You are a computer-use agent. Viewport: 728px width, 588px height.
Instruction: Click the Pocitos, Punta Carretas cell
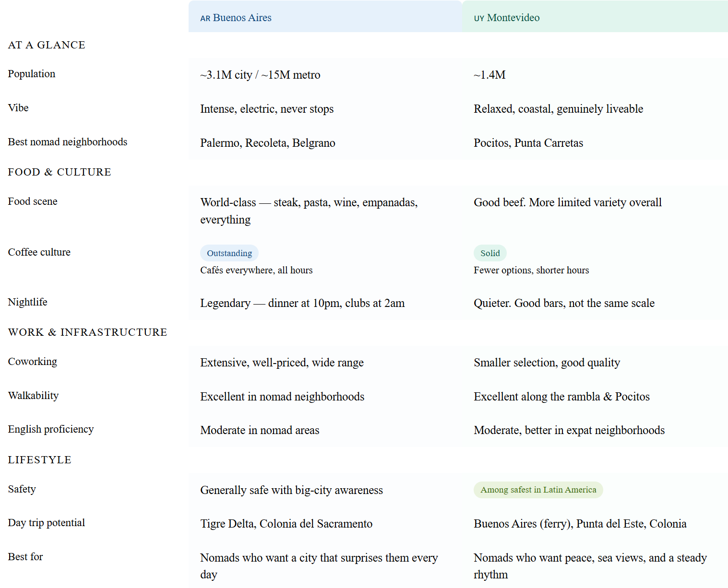[528, 143]
